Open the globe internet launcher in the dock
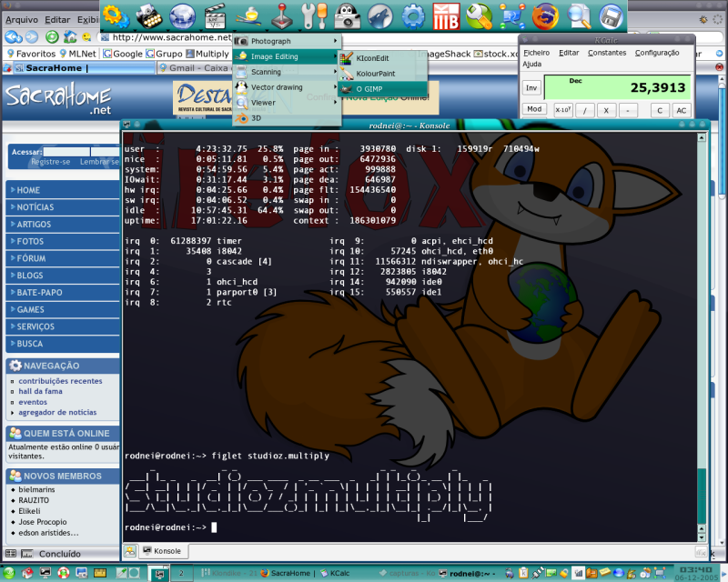This screenshot has height=582, width=728. pyautogui.click(x=182, y=16)
